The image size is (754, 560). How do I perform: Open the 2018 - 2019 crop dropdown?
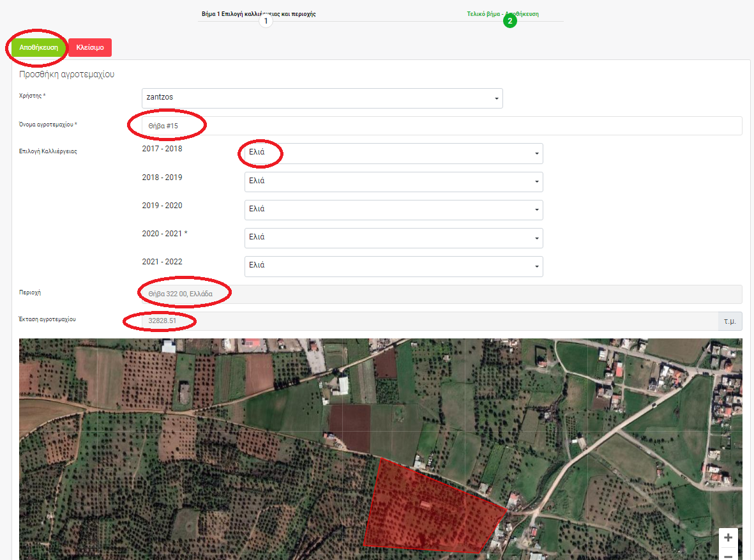tap(393, 181)
